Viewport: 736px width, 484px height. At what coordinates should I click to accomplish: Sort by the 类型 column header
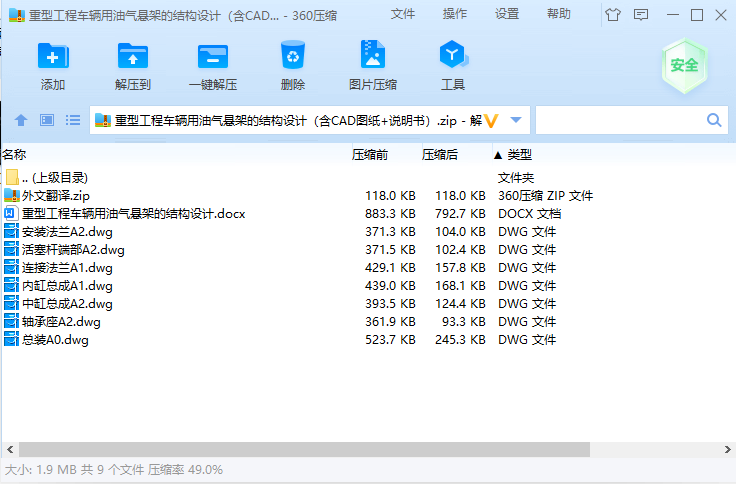pos(519,154)
